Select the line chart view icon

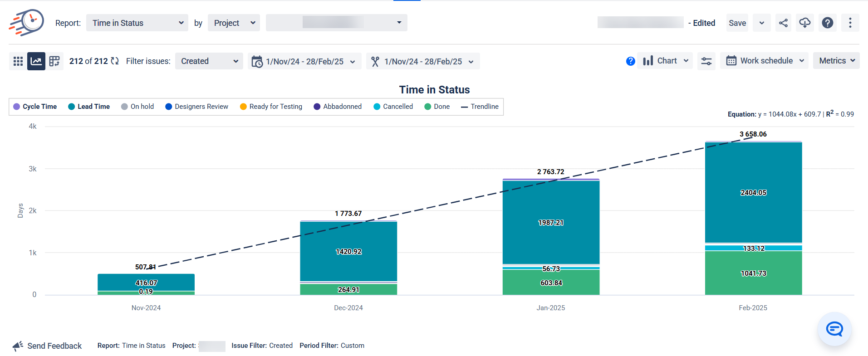36,61
